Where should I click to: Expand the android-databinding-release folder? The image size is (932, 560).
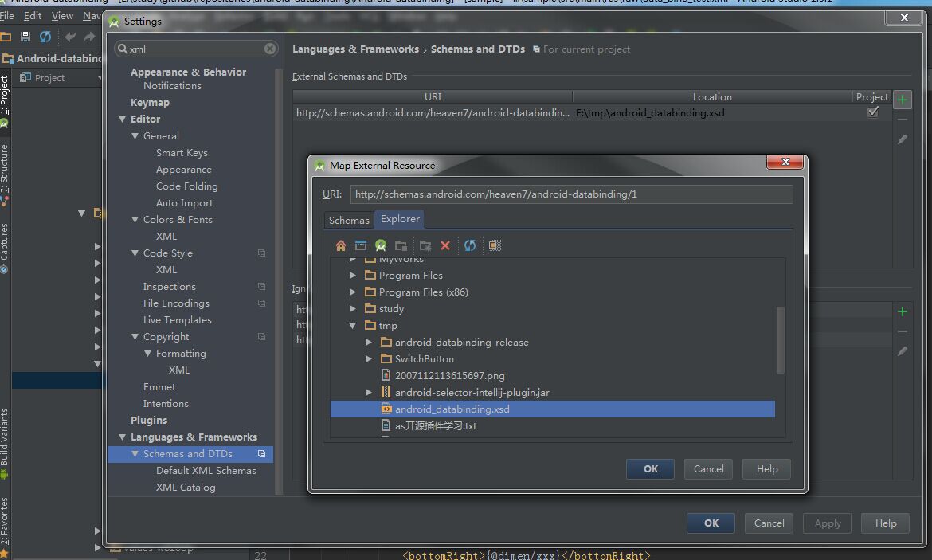click(x=369, y=342)
